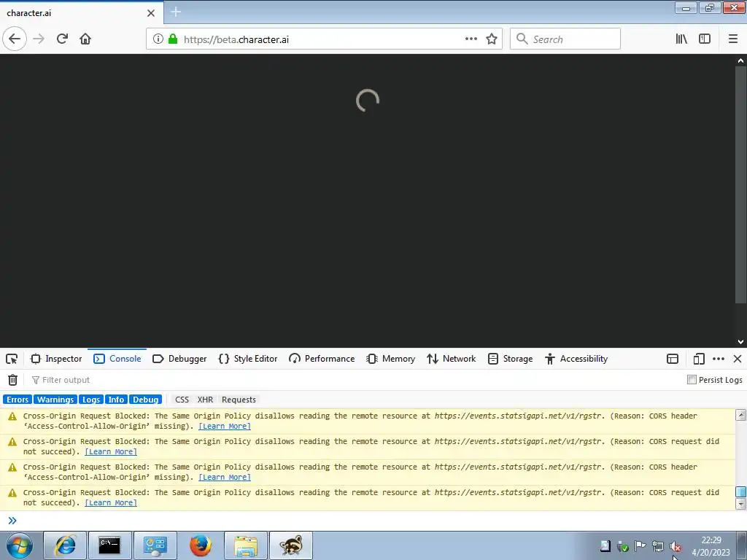Click the browser Back arrow button
This screenshot has width=747, height=560.
15,39
